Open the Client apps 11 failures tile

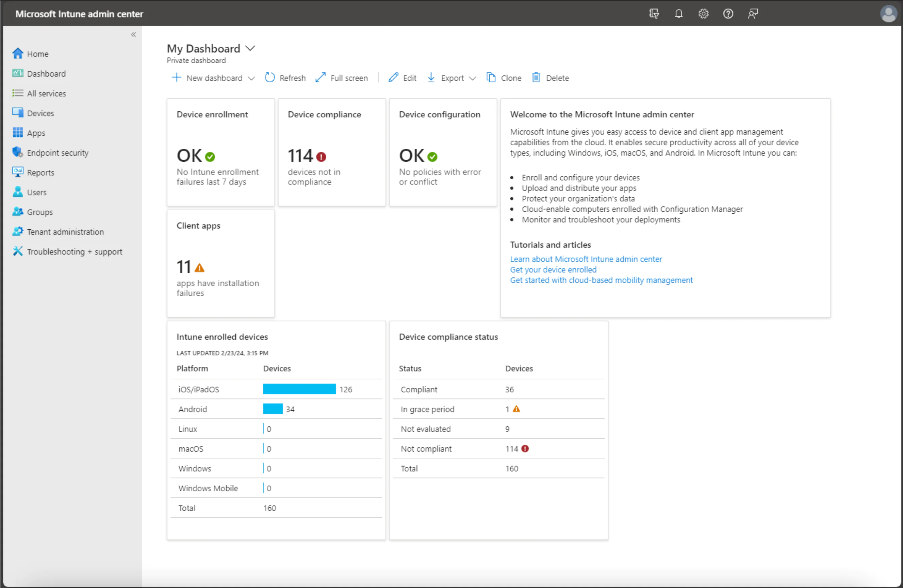(220, 263)
